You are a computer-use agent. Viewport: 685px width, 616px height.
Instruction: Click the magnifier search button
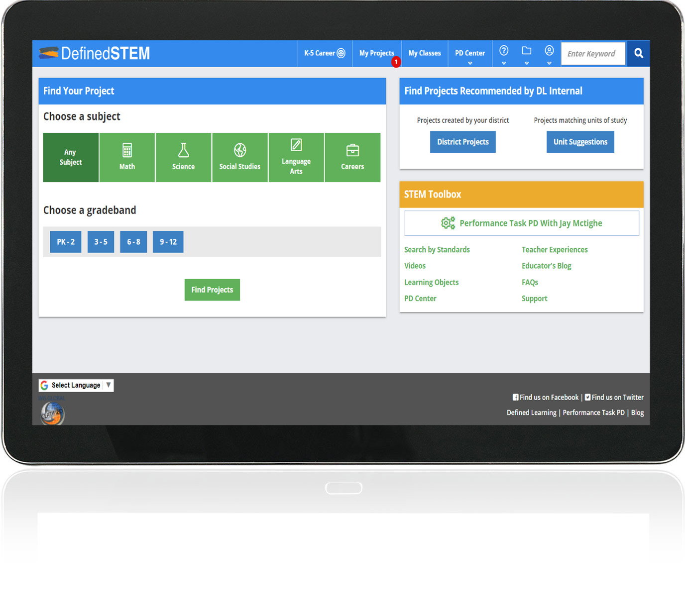[x=638, y=53]
